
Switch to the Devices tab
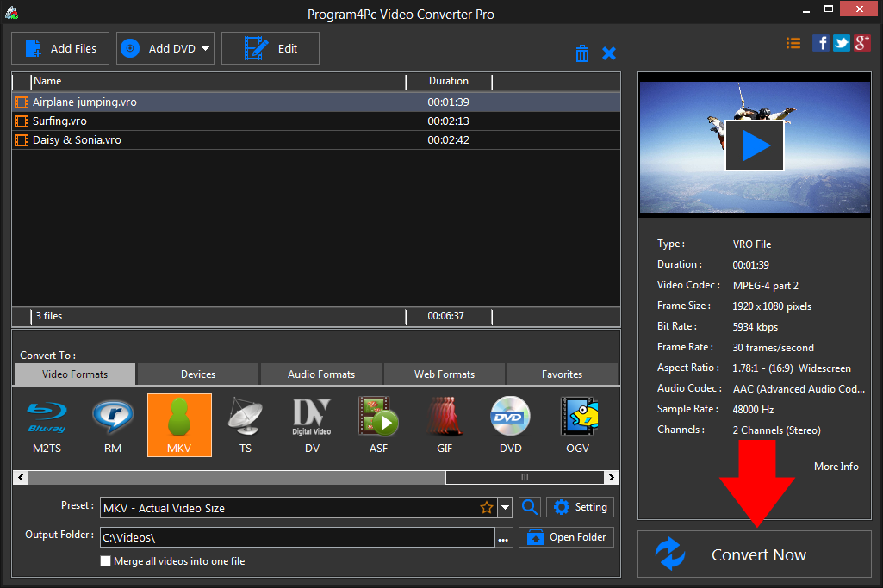pyautogui.click(x=198, y=374)
